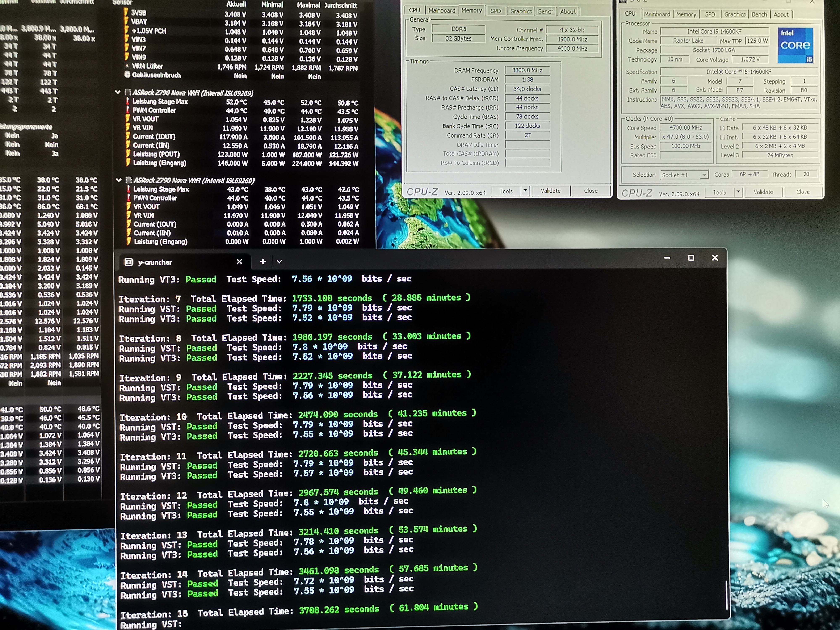Click the Uncore Frequency value 4000.0 MHz
This screenshot has height=630, width=840.
(x=572, y=49)
